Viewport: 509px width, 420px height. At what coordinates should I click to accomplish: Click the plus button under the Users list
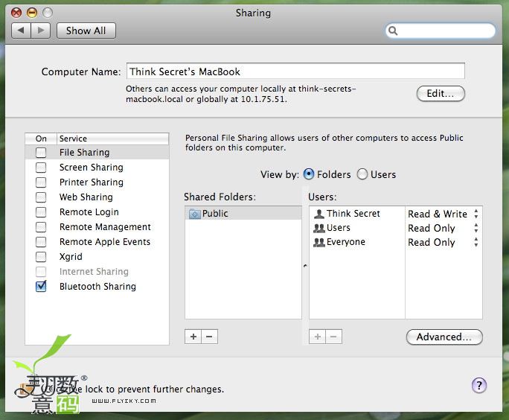pos(318,337)
